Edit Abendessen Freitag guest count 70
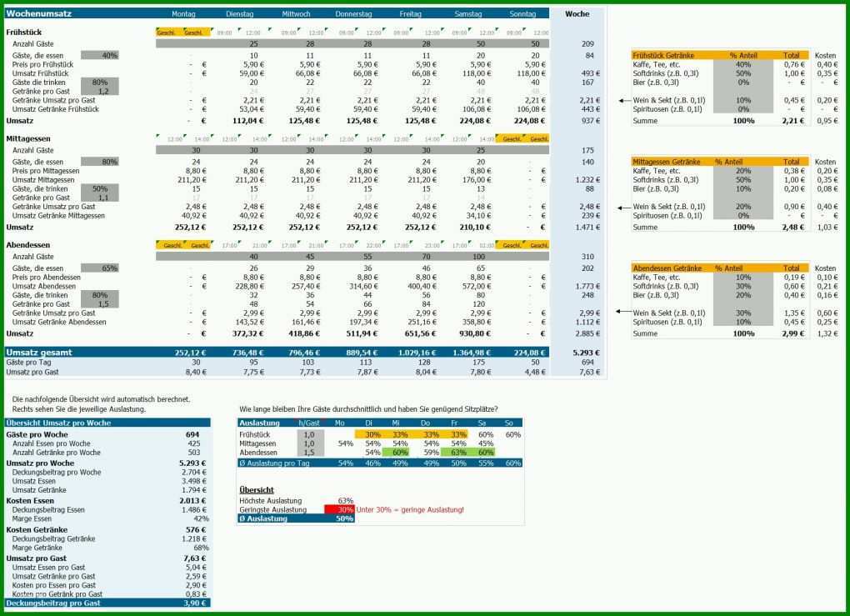Viewport: 850px width, 616px height. coord(426,257)
